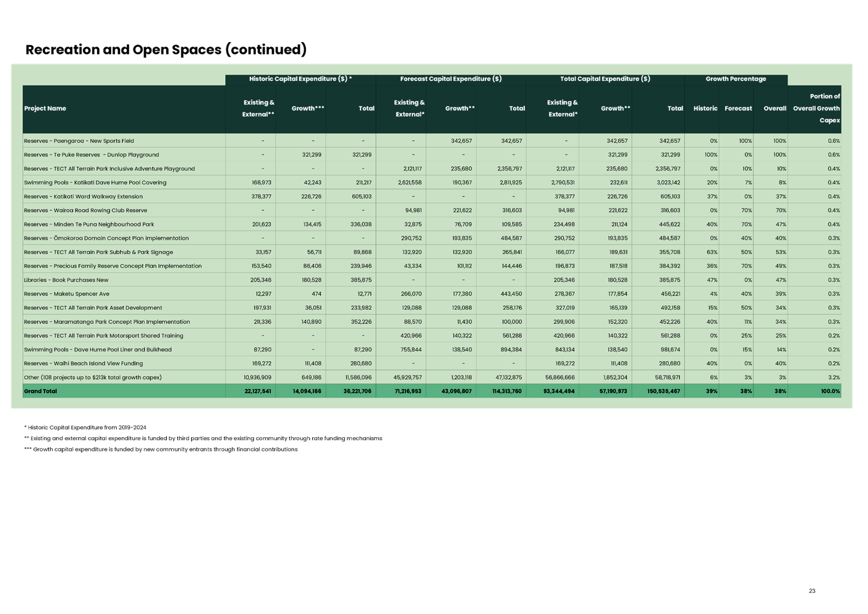This screenshot has height=614, width=868.
Task: Click 'Swimming Pools - Katikati Dave Hume Pool Covering'
Action: [95, 183]
